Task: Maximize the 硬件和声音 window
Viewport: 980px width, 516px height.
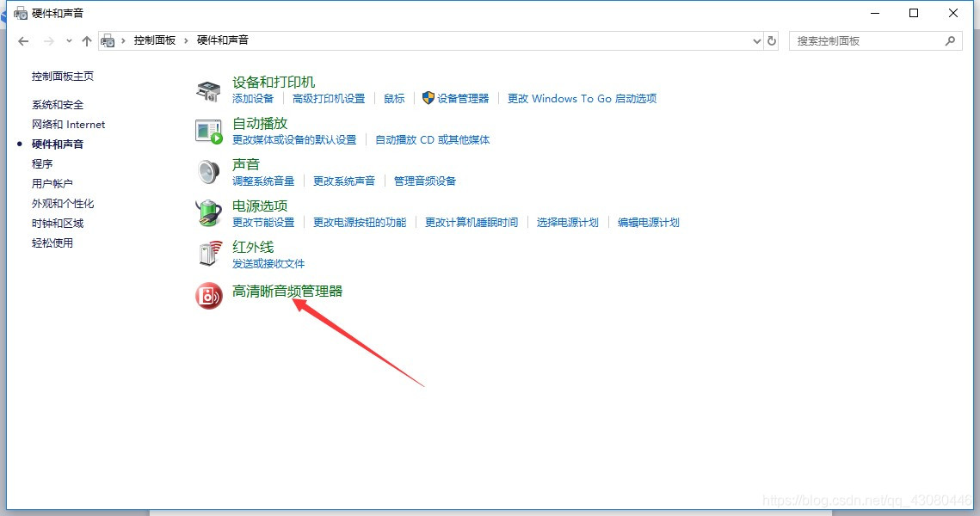Action: [x=914, y=13]
